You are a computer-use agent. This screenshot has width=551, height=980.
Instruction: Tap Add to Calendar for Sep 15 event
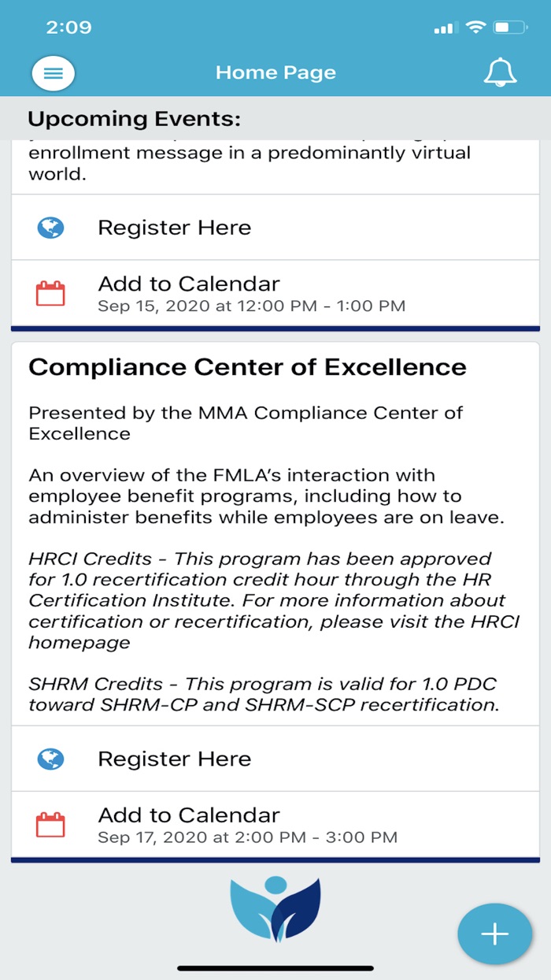(x=187, y=284)
